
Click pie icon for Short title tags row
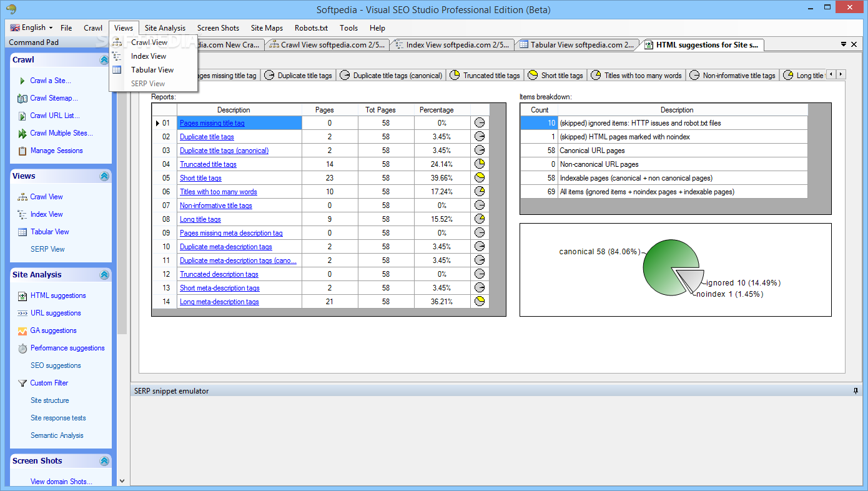480,177
